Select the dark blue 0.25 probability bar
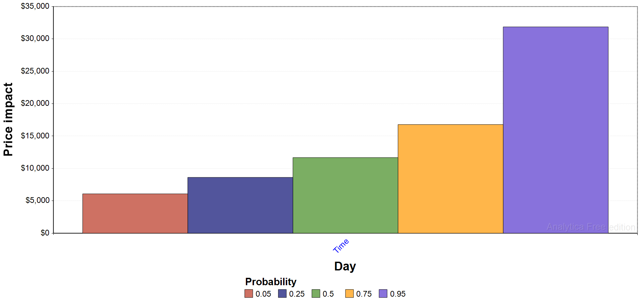The image size is (644, 302). click(x=240, y=205)
